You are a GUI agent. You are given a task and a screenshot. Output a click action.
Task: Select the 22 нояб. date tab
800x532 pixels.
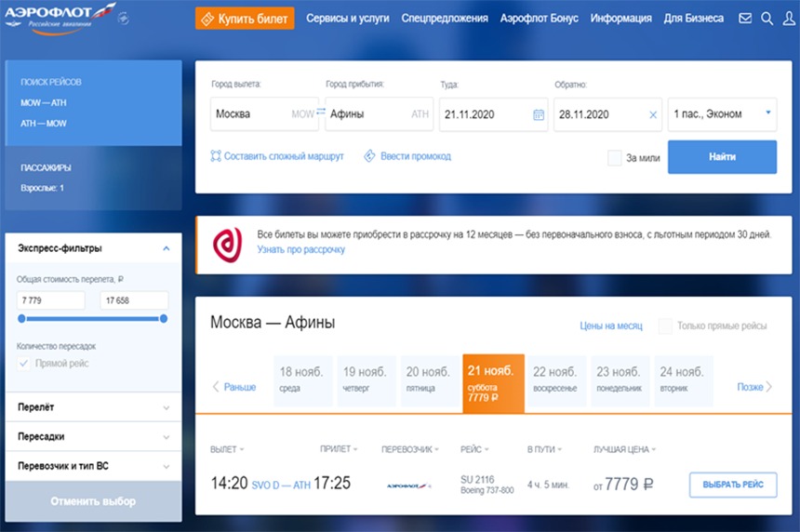(x=556, y=381)
